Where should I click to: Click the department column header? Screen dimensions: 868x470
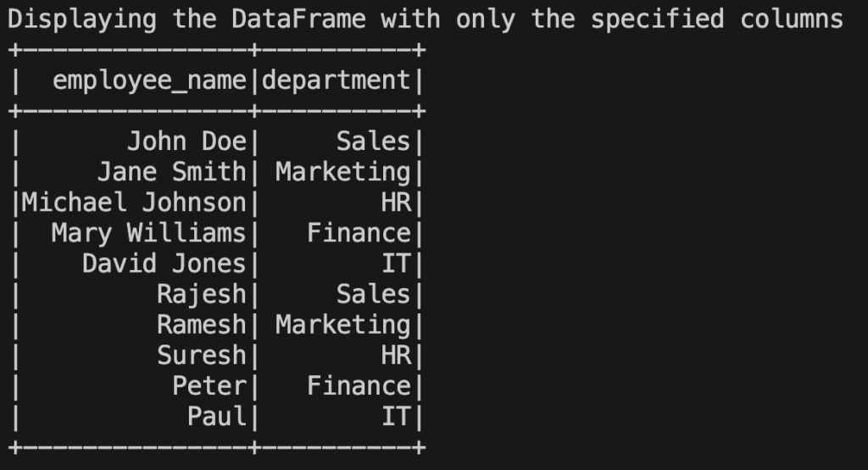click(336, 80)
